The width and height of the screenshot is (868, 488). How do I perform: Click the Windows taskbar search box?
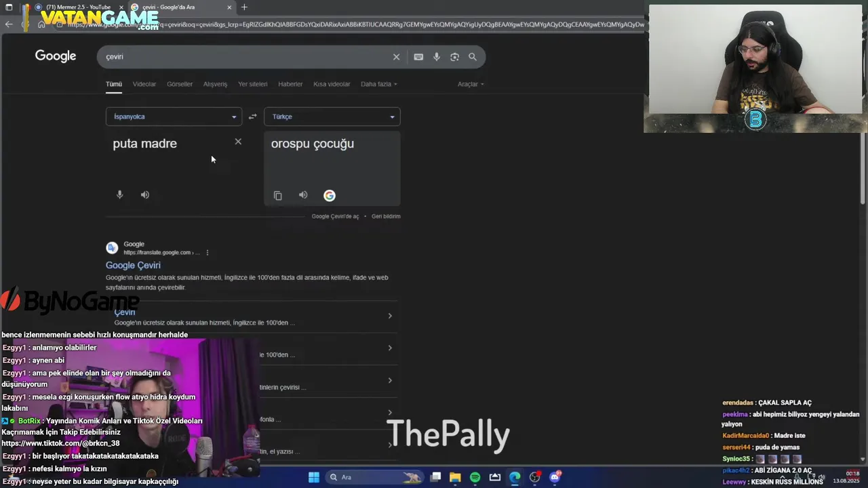pos(374,477)
